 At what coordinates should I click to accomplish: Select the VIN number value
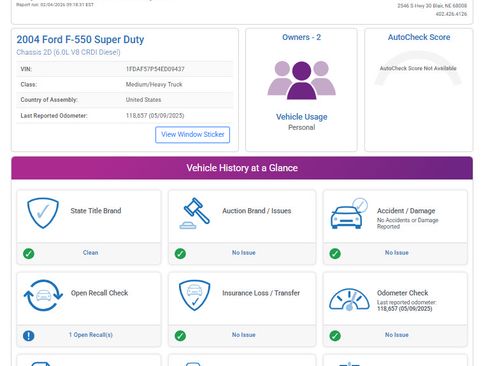(155, 69)
